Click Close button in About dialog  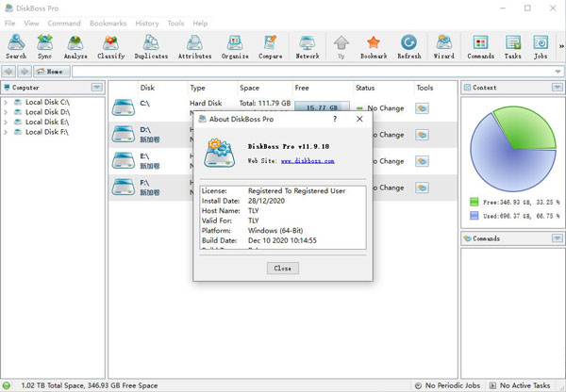coord(283,269)
